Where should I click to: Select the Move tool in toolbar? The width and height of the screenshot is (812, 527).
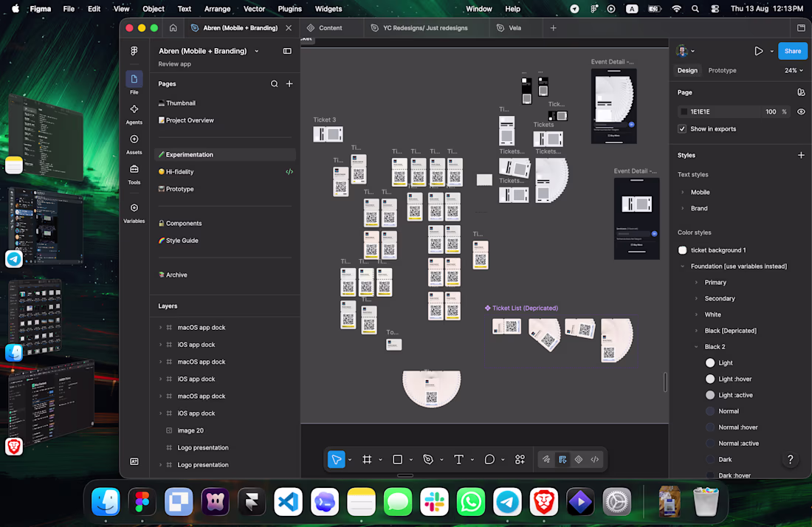point(336,459)
